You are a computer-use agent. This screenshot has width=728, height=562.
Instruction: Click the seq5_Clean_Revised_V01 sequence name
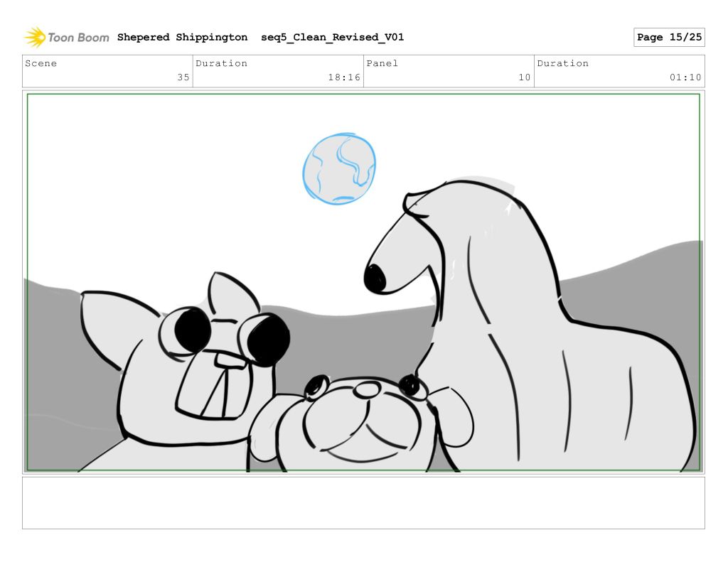(x=332, y=38)
